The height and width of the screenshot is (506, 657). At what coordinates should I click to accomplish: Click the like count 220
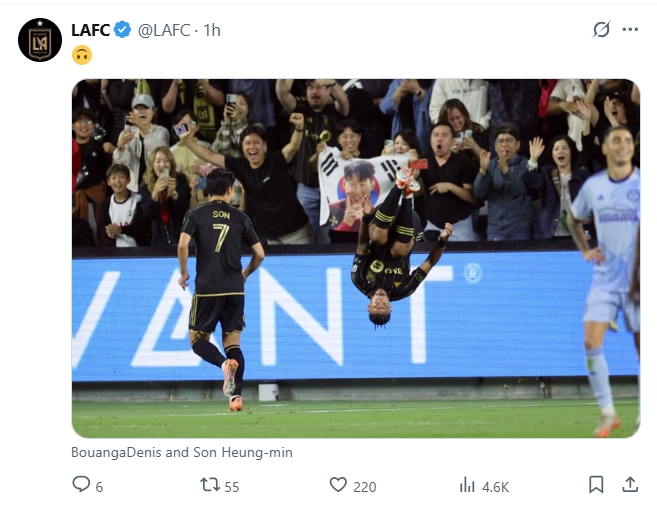[x=364, y=487]
